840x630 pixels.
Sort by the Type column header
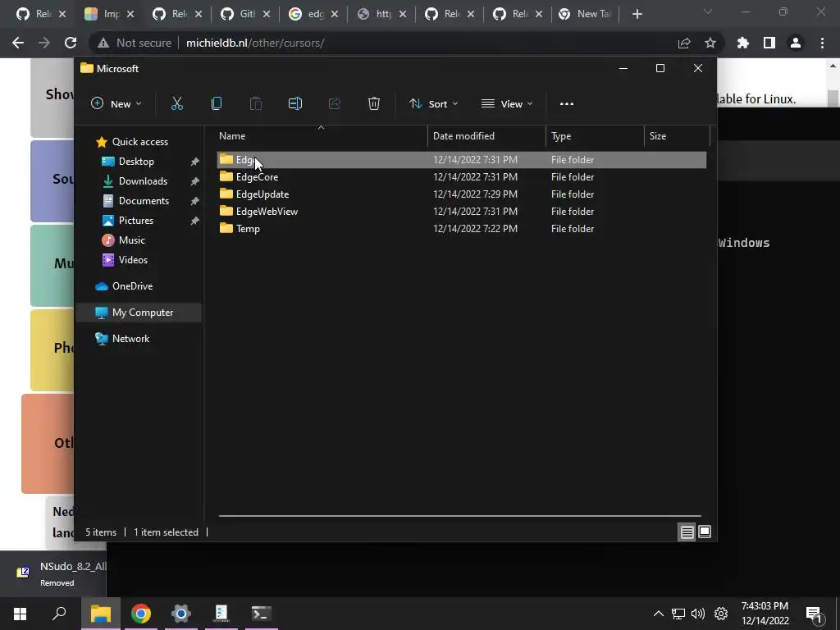(595, 136)
